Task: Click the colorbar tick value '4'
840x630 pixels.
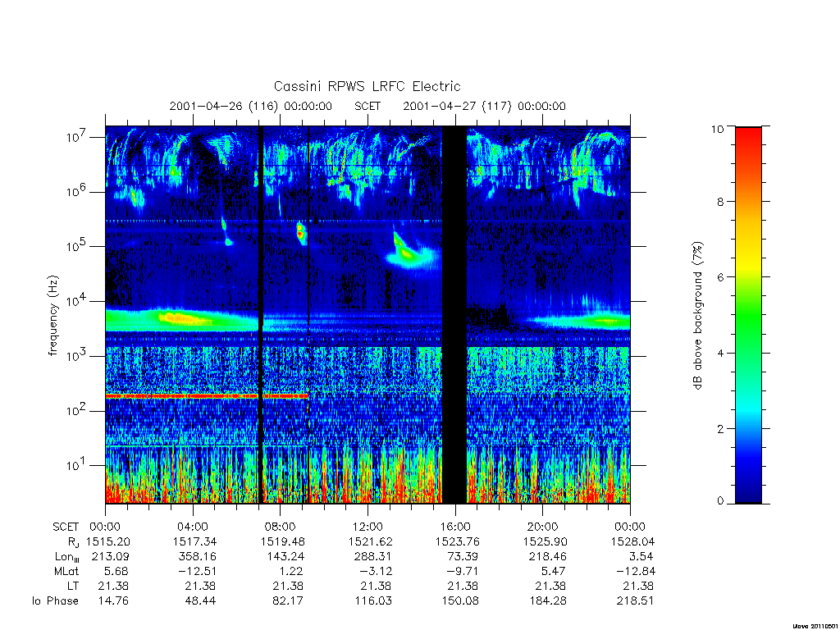Action: [x=720, y=353]
